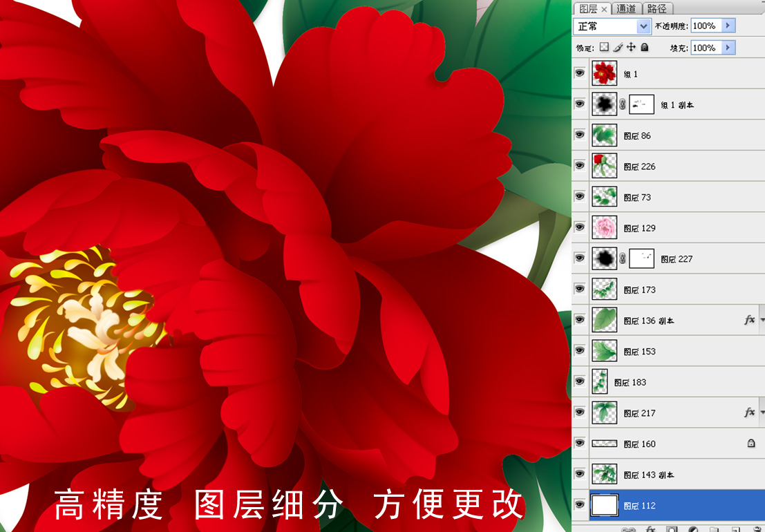This screenshot has width=765, height=532.
Task: Click the 图层 217 thumbnail
Action: pyautogui.click(x=605, y=412)
